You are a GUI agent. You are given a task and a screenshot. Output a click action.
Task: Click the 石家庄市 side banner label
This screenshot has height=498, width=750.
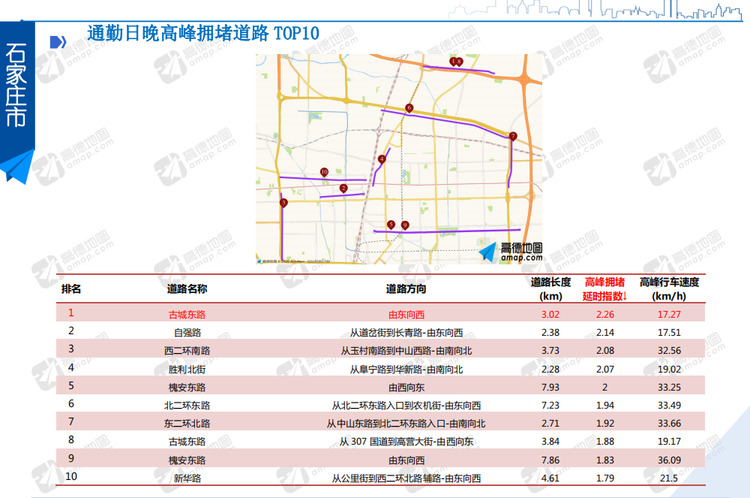click(16, 85)
